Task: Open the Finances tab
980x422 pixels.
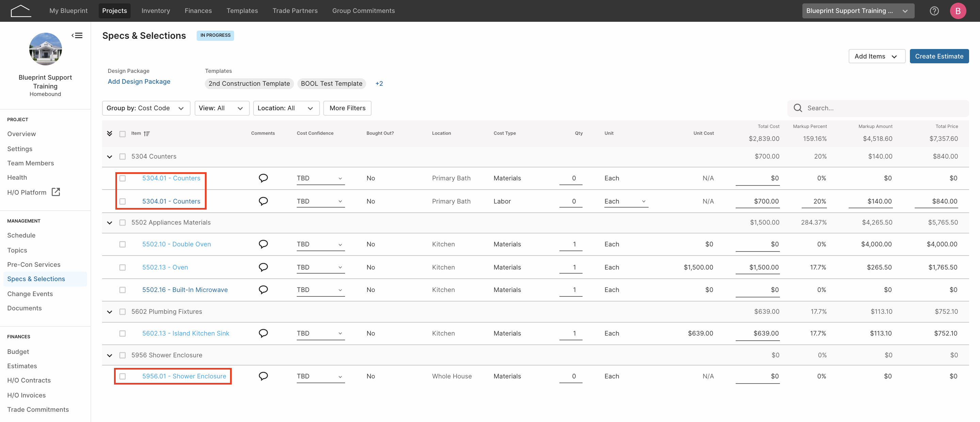Action: (198, 11)
